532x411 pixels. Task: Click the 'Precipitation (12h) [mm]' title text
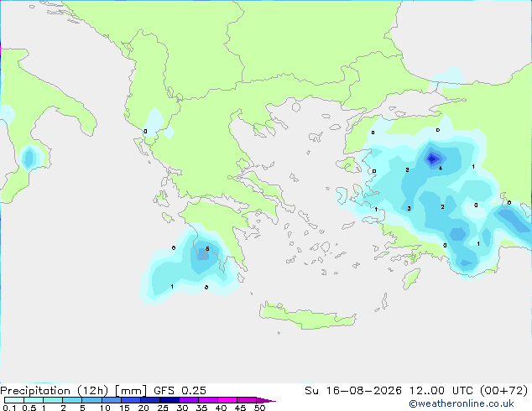pos(73,391)
